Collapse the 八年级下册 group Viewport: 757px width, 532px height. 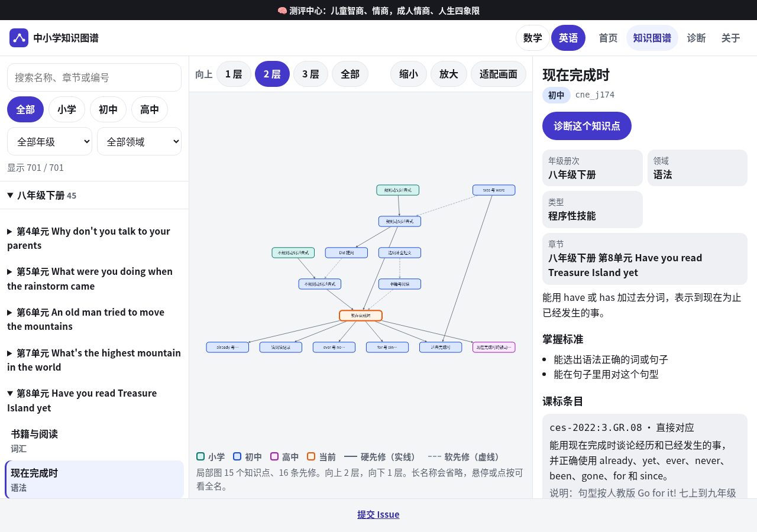point(94,195)
